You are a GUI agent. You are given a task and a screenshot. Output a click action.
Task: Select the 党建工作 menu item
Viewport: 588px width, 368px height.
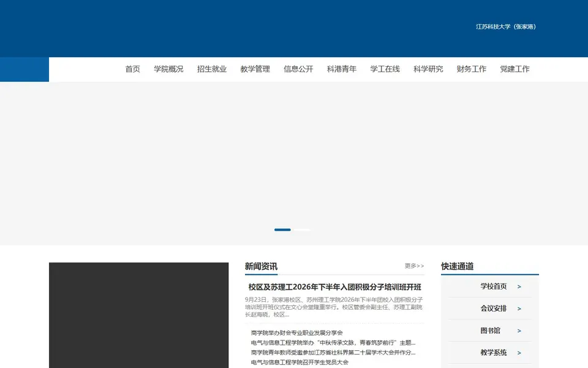[514, 69]
